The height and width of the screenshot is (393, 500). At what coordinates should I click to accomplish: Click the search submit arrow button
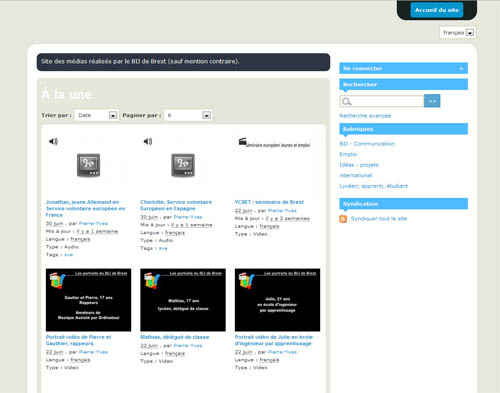(432, 101)
